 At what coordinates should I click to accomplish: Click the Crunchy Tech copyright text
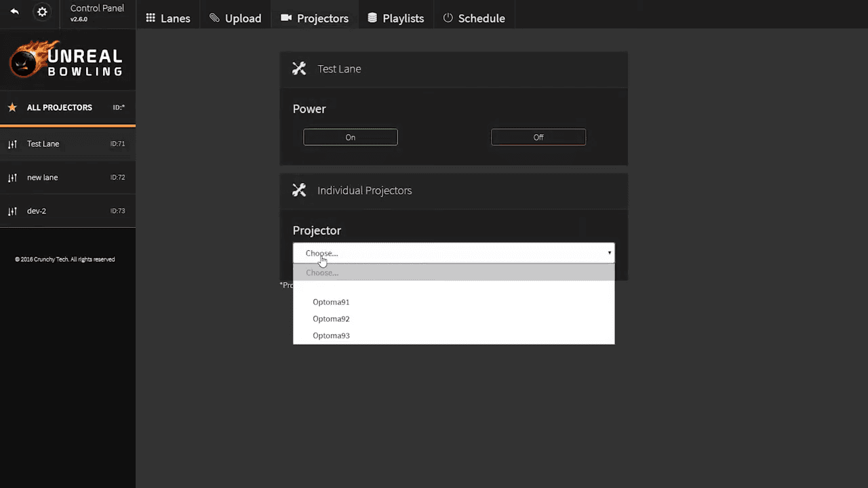[65, 259]
